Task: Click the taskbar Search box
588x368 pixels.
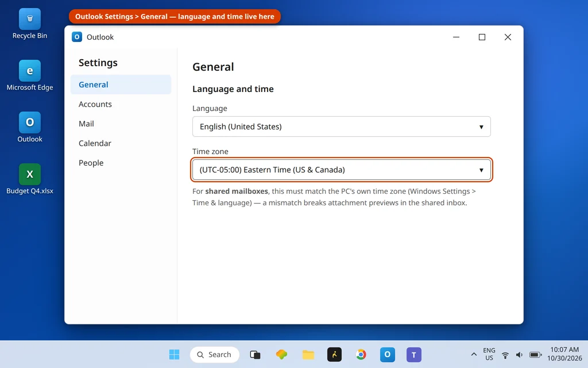Action: click(x=215, y=354)
